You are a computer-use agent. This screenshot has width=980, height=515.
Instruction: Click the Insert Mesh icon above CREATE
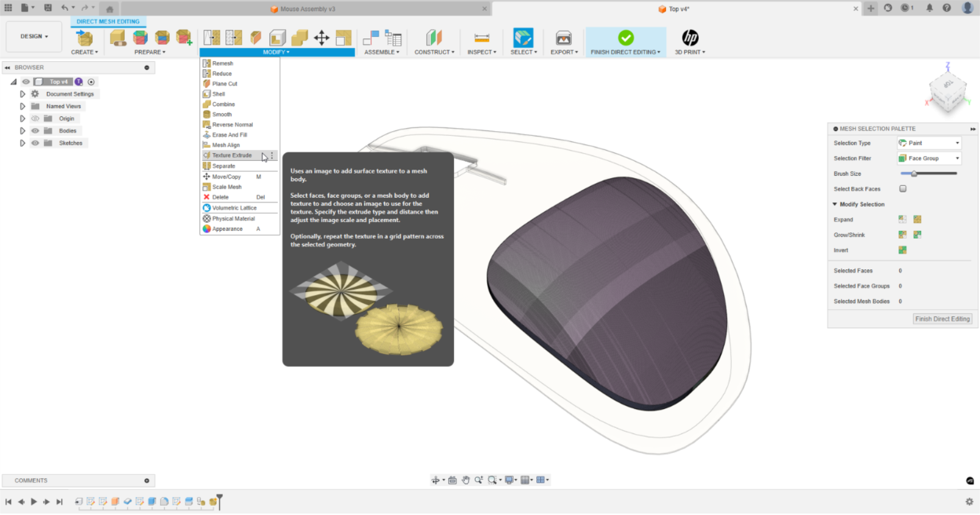(x=85, y=38)
